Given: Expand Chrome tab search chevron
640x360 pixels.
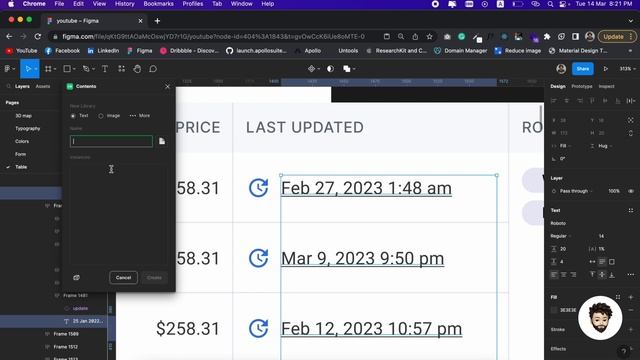Looking at the screenshot, I should pyautogui.click(x=631, y=20).
